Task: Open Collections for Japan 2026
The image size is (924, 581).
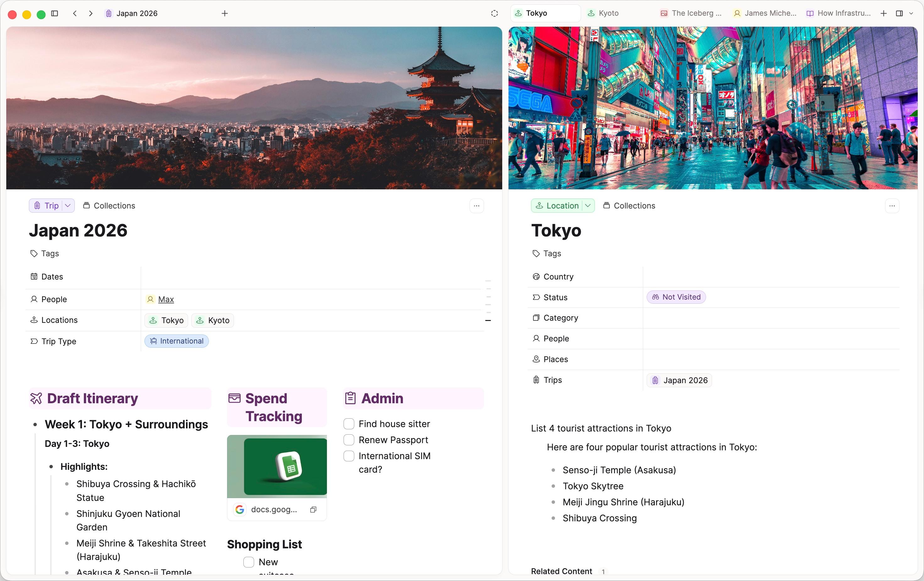Action: pyautogui.click(x=109, y=206)
